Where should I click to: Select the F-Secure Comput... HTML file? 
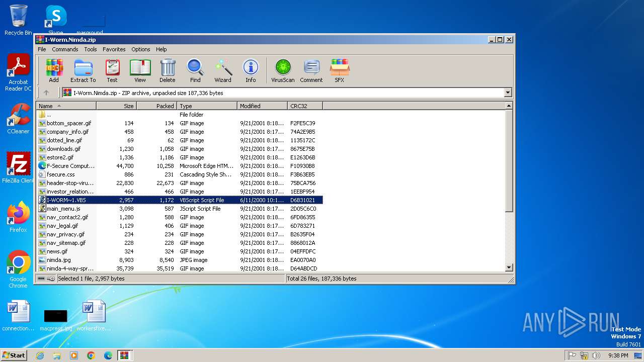click(x=179, y=166)
